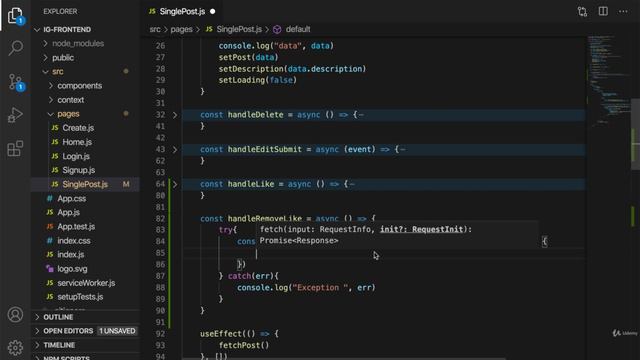The image size is (640, 360).
Task: Select SinglePost.js in the explorer
Action: click(x=85, y=184)
